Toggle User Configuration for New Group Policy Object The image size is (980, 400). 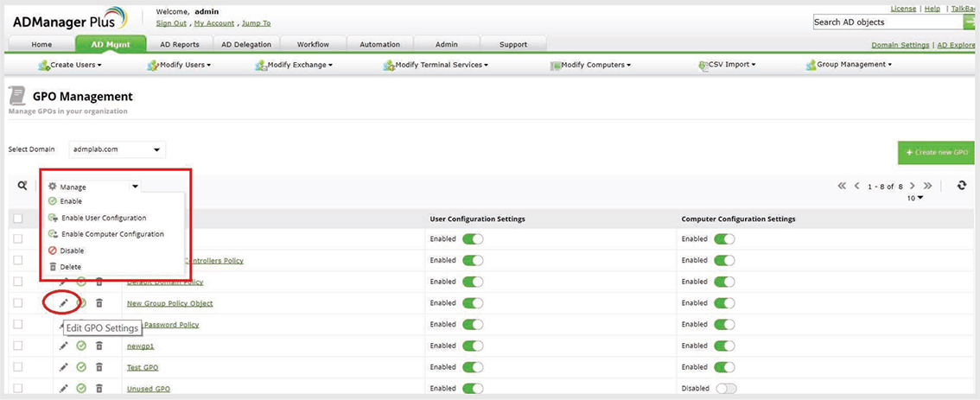(473, 303)
